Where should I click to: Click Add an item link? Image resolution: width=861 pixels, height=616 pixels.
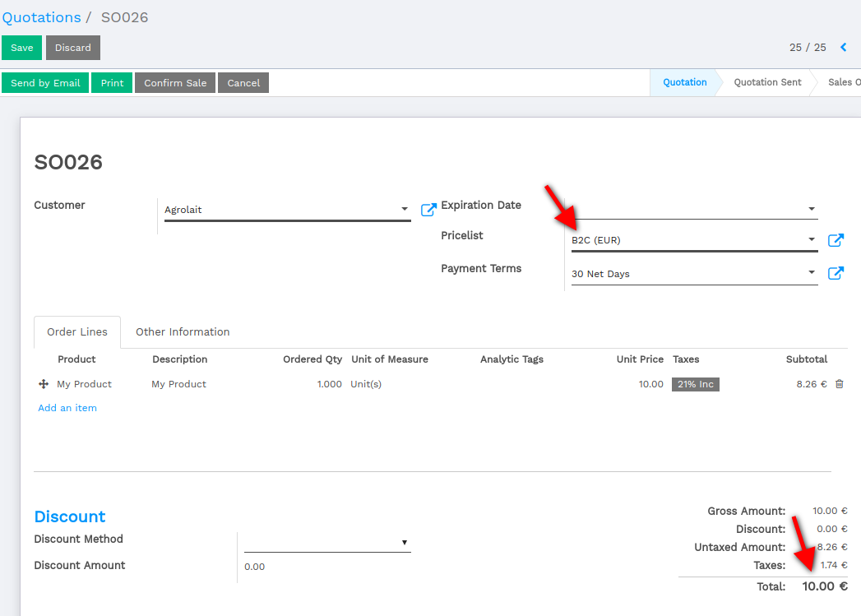tap(67, 408)
